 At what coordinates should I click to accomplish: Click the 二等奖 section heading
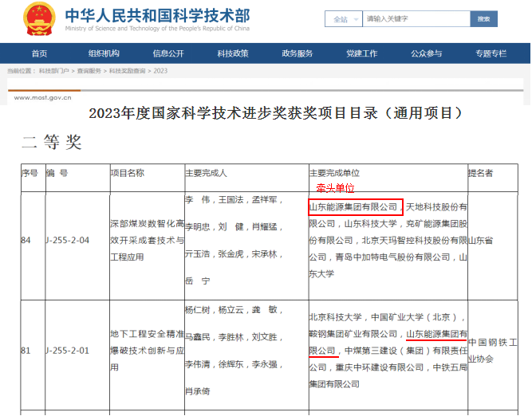(52, 142)
